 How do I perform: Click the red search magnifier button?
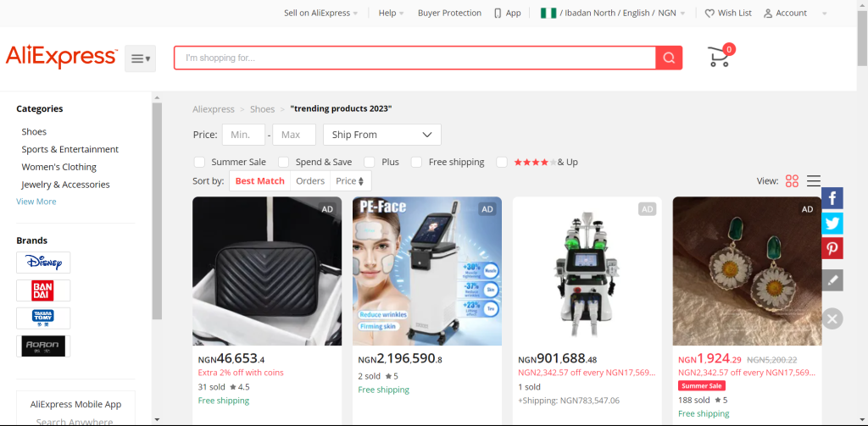pyautogui.click(x=669, y=58)
